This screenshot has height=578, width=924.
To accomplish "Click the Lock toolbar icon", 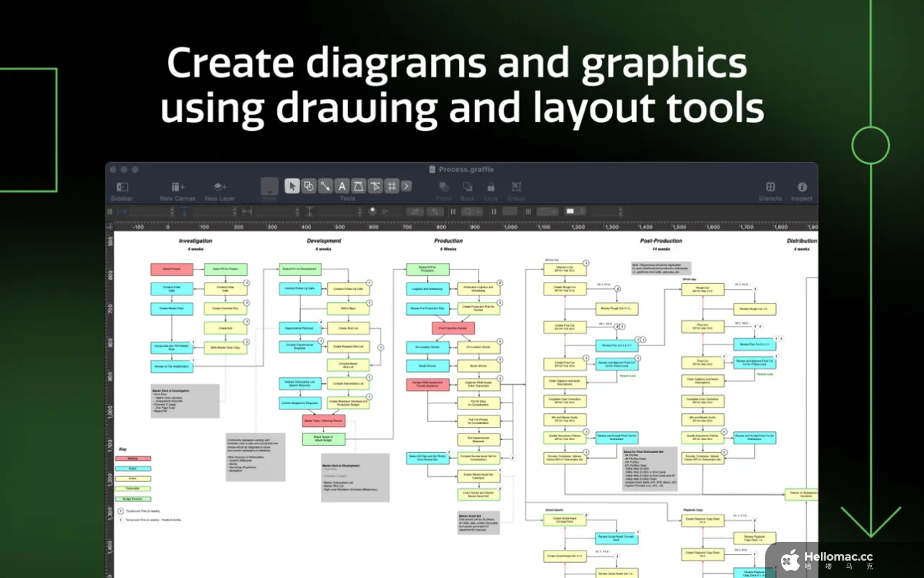I will 491,187.
